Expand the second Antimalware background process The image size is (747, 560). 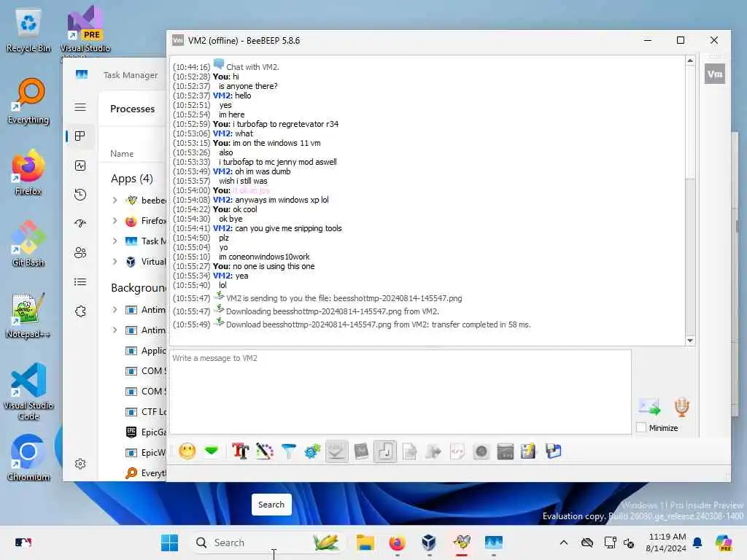[115, 330]
